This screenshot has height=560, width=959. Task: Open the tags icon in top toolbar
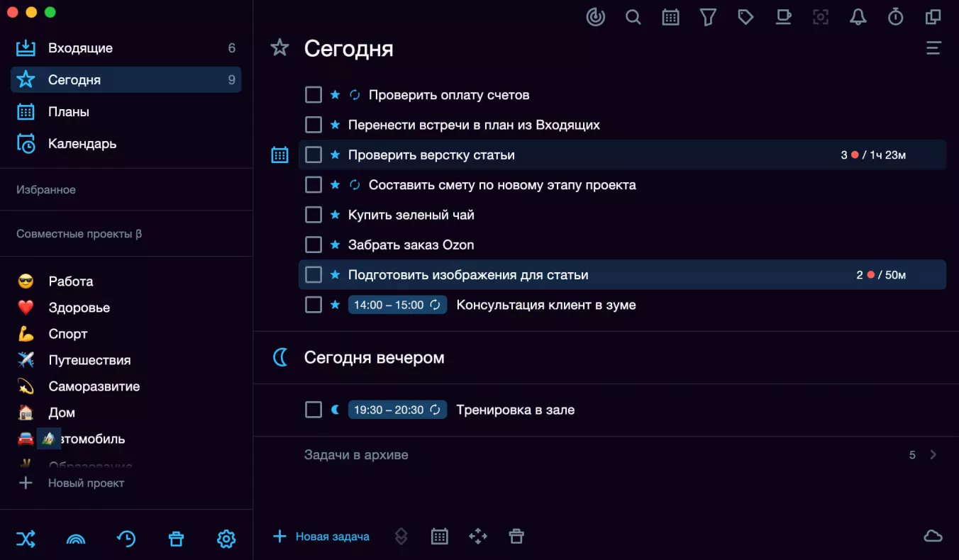pos(745,17)
